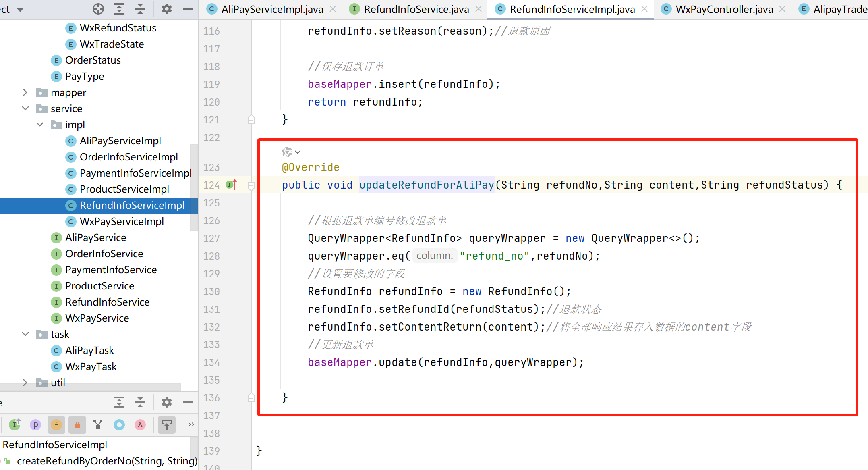Image resolution: width=868 pixels, height=470 pixels.
Task: Switch to AliPayServiceImpl.java tab
Action: 272,9
